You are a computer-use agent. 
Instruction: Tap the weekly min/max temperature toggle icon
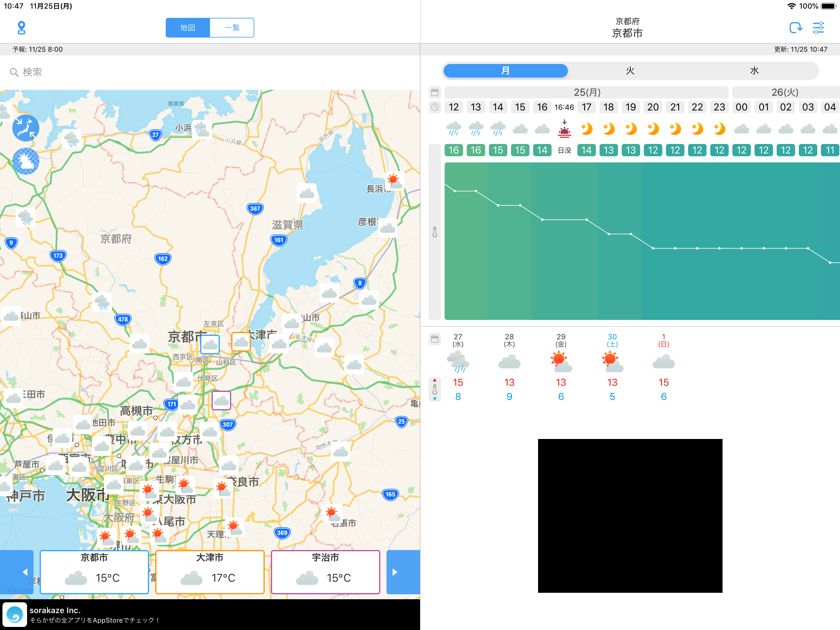[x=434, y=389]
